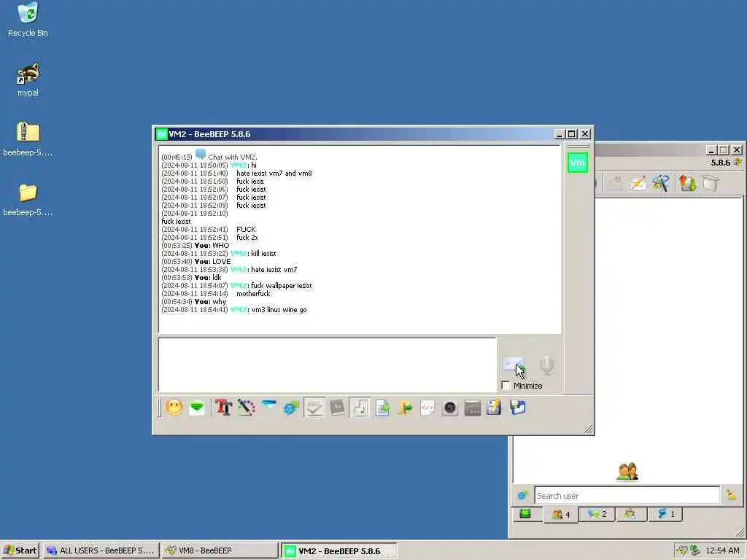Click the camera screenshot icon
Viewport: 747px width, 560px height.
click(x=449, y=408)
